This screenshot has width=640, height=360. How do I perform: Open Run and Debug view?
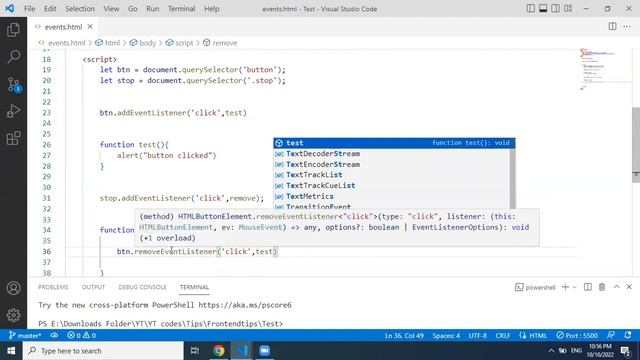click(x=13, y=111)
